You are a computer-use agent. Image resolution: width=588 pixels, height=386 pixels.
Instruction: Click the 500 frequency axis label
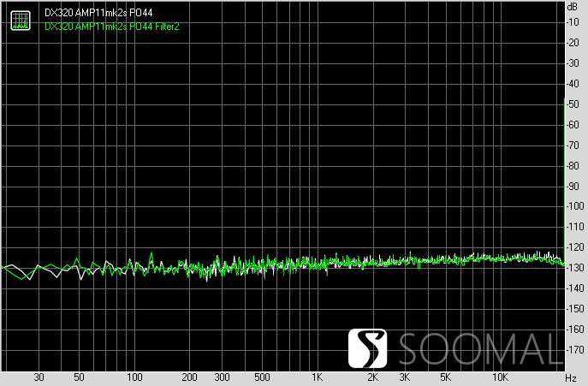pos(262,377)
